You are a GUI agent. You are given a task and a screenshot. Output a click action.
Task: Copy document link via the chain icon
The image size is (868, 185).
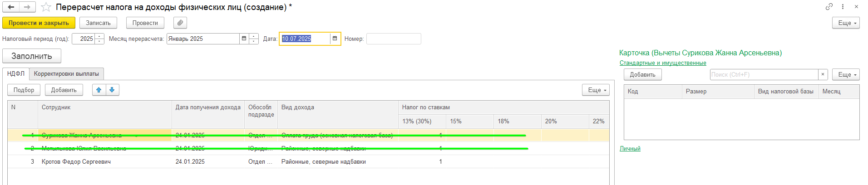[x=829, y=7]
